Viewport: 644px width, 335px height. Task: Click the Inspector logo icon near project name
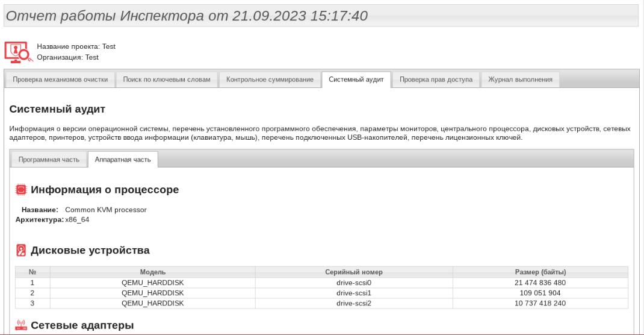pyautogui.click(x=17, y=52)
